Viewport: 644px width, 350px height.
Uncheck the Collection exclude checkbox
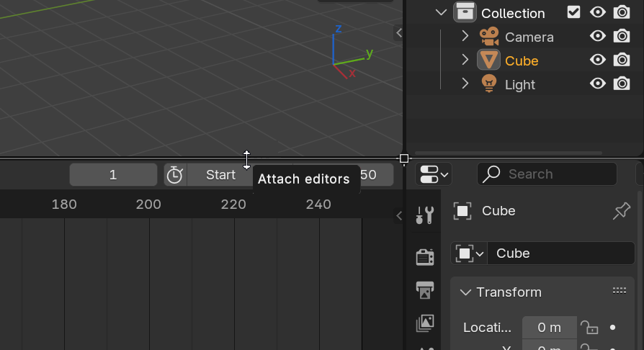tap(574, 12)
